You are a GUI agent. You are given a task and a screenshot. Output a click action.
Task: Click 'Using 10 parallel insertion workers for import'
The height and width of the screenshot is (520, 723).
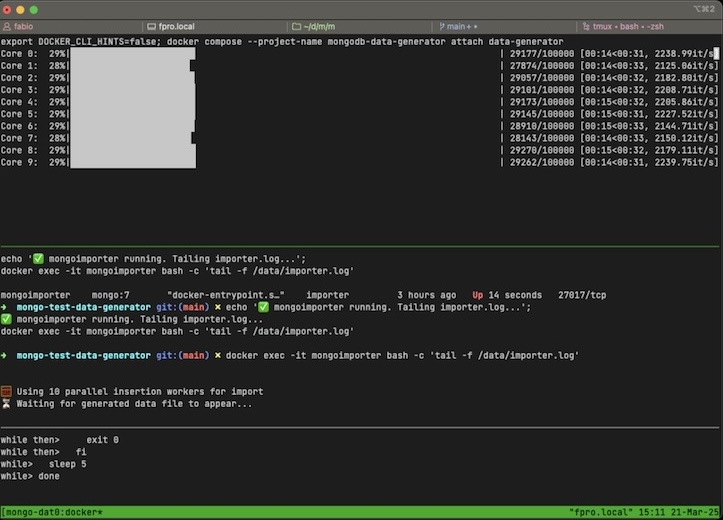(x=140, y=391)
